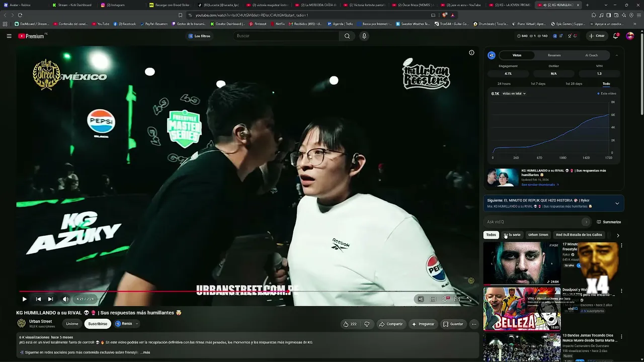Like the video with thumbs up
The height and width of the screenshot is (362, 644).
(350, 324)
